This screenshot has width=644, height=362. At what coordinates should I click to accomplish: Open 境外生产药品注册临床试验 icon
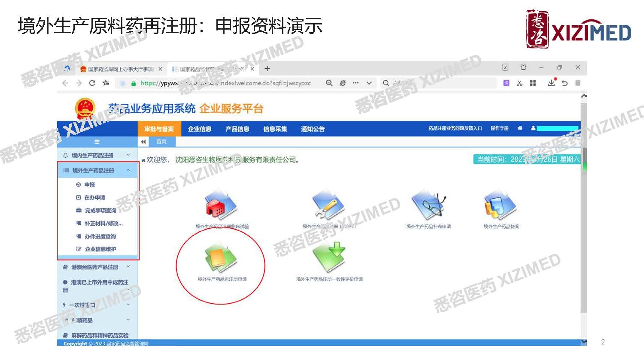(221, 206)
